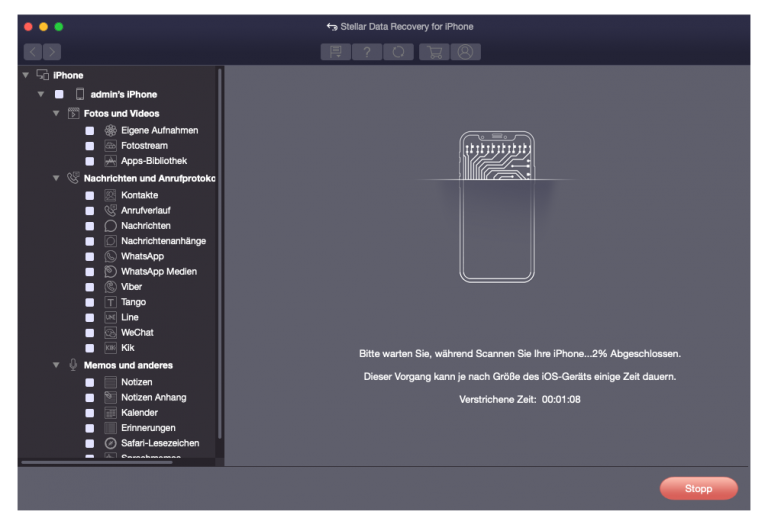
Task: Collapse the Fotos und Videos group
Action: pos(56,113)
